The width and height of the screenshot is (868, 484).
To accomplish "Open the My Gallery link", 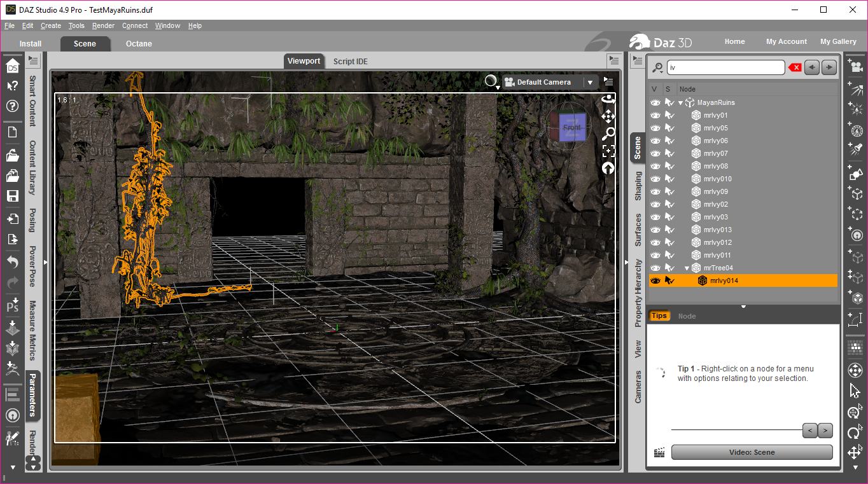I will 838,41.
